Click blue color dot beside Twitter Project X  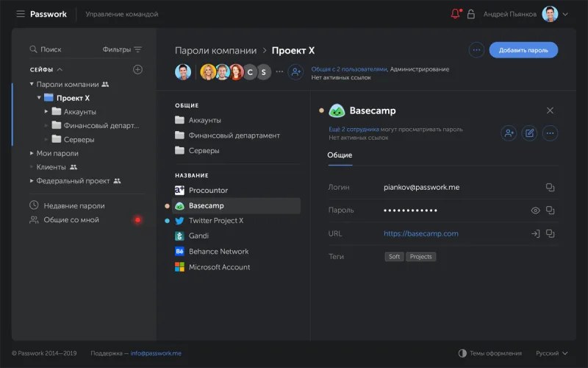(x=168, y=221)
